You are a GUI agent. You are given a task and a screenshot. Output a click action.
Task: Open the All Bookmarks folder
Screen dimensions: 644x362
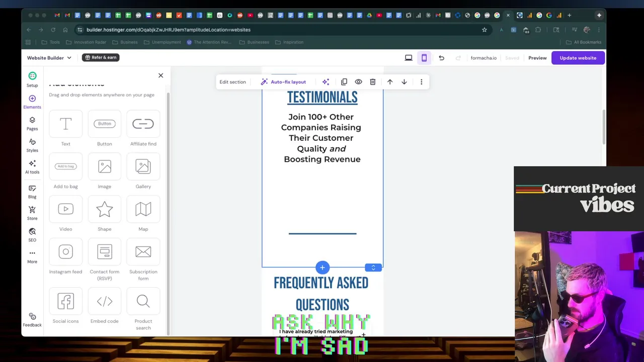coord(584,42)
